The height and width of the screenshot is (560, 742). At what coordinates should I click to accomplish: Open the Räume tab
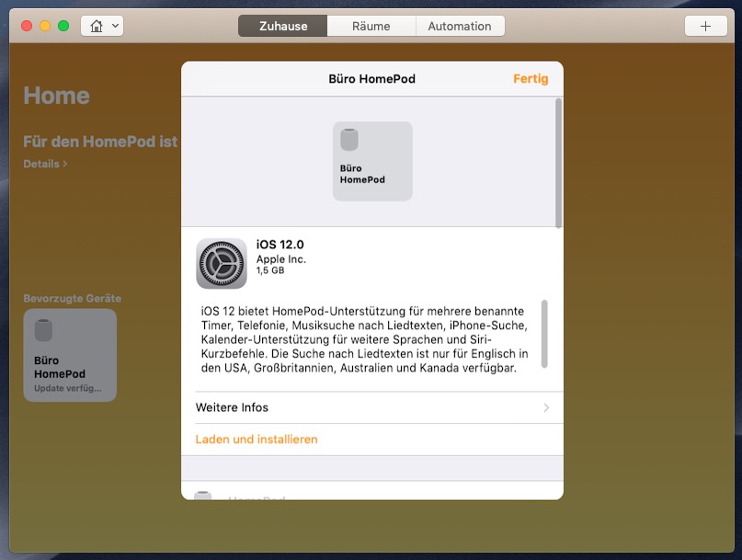[x=371, y=26]
